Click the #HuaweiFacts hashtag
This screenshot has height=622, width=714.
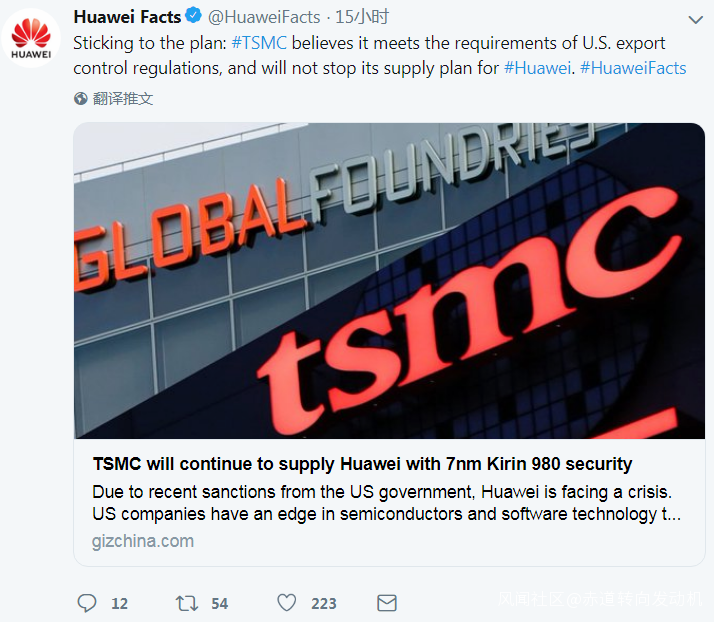point(633,68)
